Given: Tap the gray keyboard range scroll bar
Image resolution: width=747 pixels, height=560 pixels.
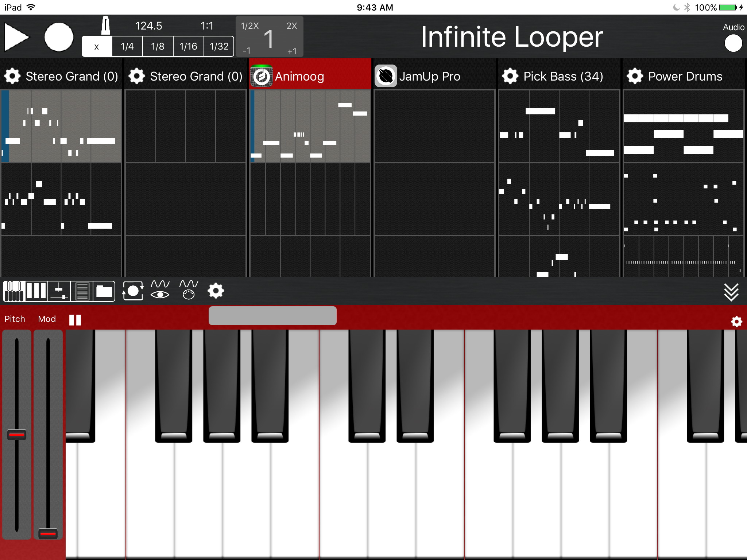Looking at the screenshot, I should tap(272, 316).
